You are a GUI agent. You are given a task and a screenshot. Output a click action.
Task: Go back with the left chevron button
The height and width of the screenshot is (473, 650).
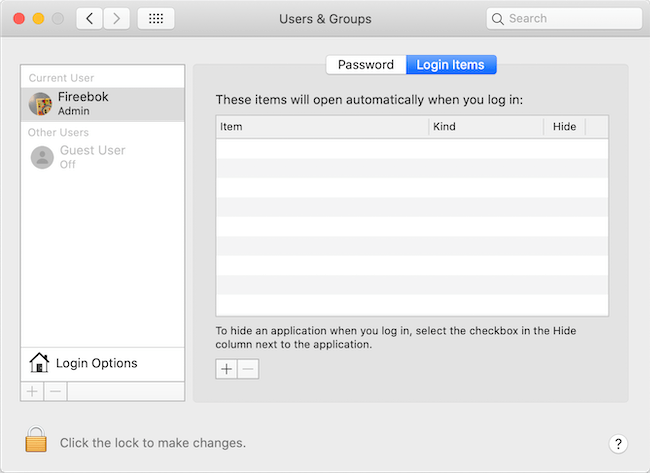tap(89, 19)
